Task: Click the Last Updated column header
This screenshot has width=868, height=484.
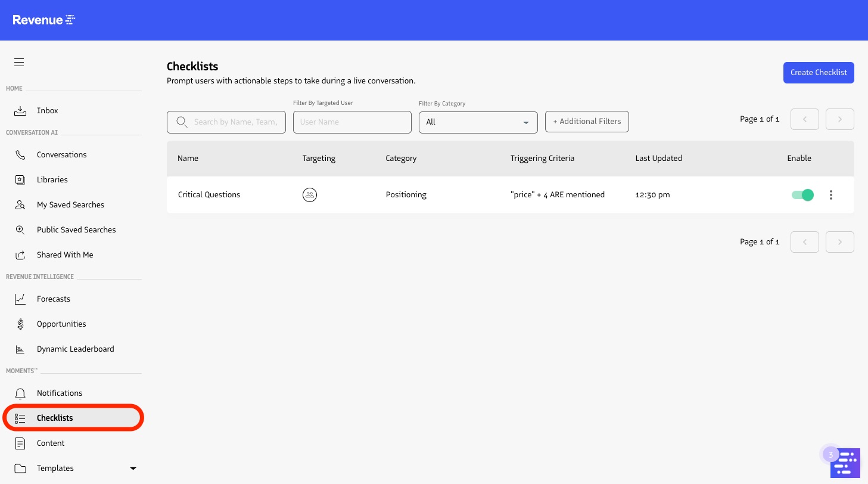Action: pyautogui.click(x=659, y=158)
